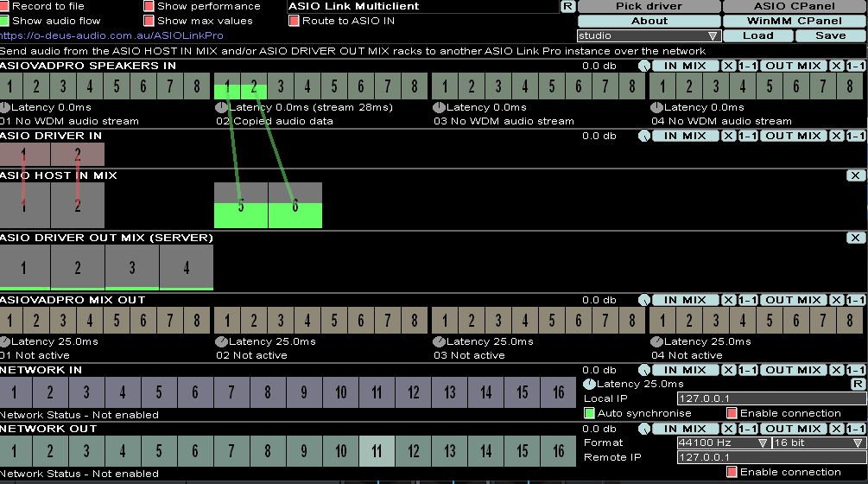Open the 16 bit format dropdown
868x484 pixels.
pyautogui.click(x=820, y=443)
